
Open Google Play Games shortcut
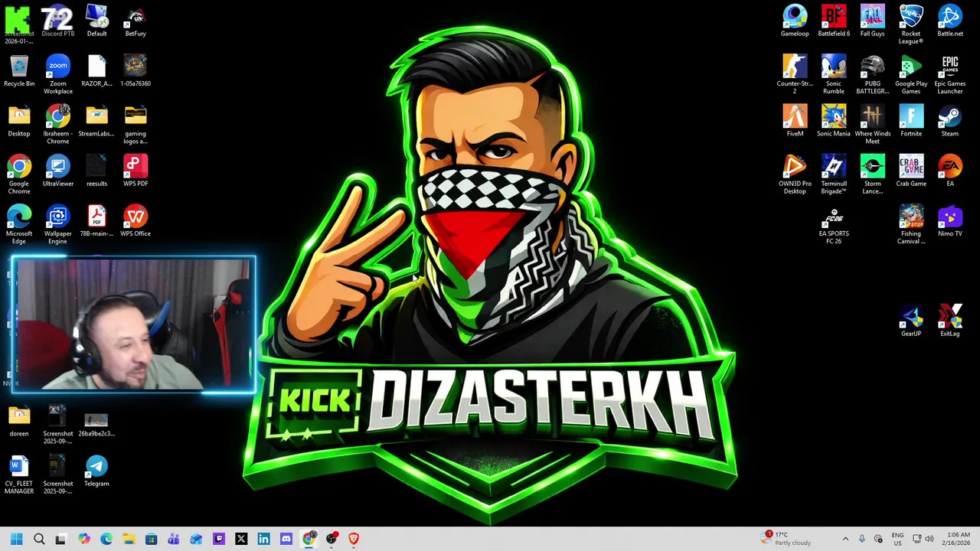tap(911, 74)
